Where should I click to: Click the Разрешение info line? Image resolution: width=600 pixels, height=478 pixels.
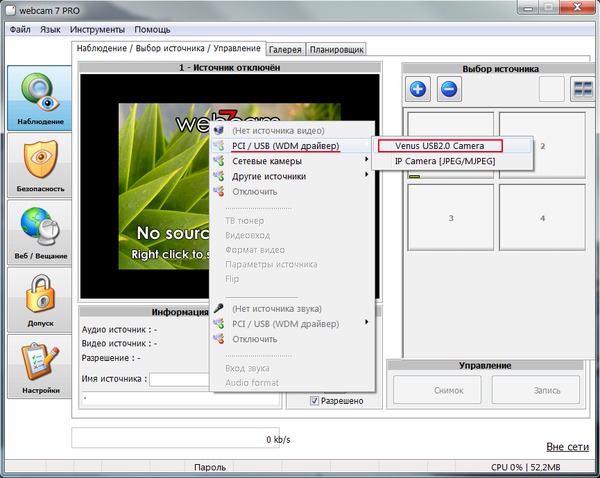[x=111, y=358]
